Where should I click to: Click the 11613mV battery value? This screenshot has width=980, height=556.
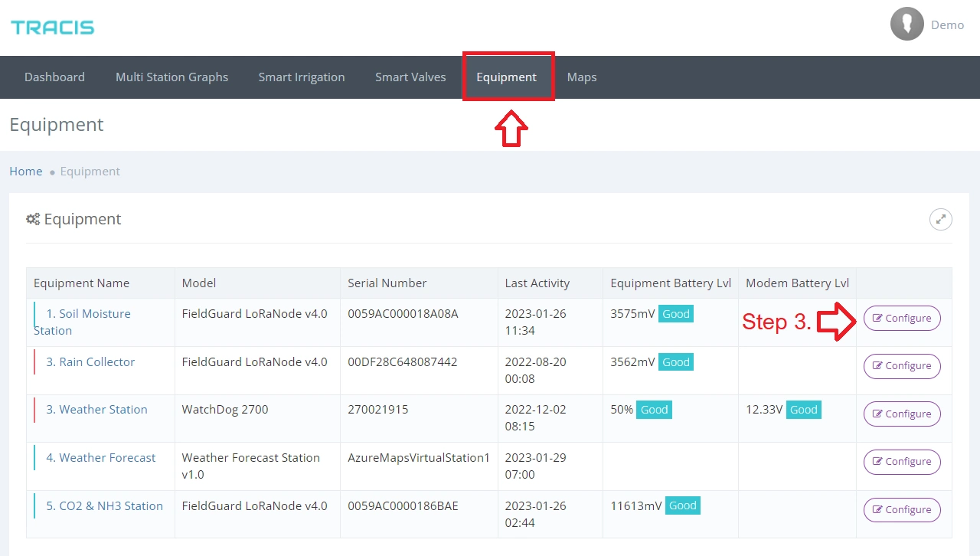pyautogui.click(x=636, y=506)
